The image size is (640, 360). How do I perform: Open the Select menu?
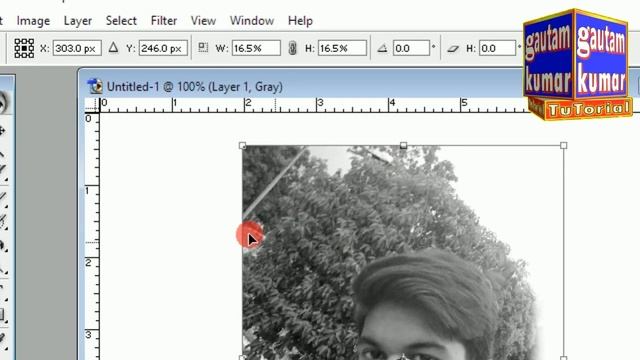[x=121, y=21]
